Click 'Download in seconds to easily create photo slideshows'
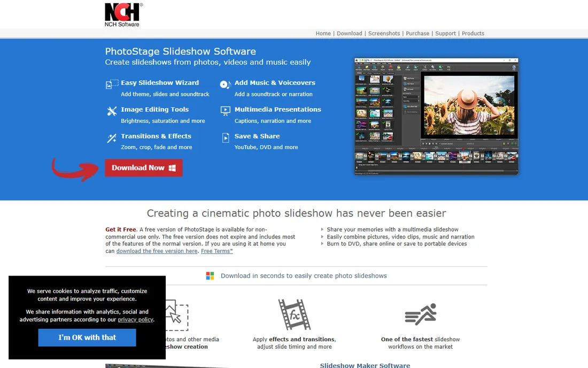The height and width of the screenshot is (368, 588). click(304, 275)
